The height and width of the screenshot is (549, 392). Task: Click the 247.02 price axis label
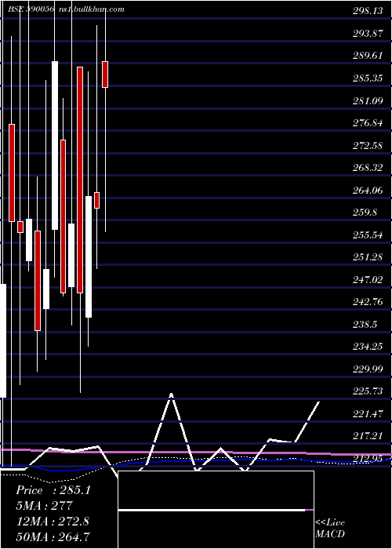368,280
